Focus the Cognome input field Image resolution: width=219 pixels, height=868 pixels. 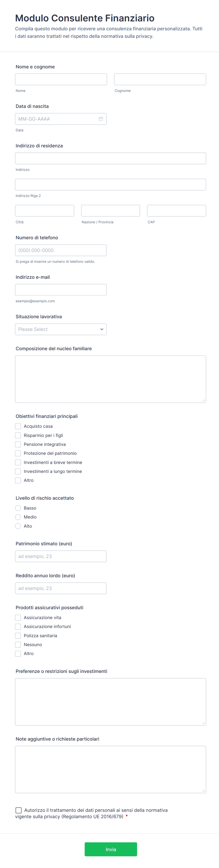coord(160,79)
